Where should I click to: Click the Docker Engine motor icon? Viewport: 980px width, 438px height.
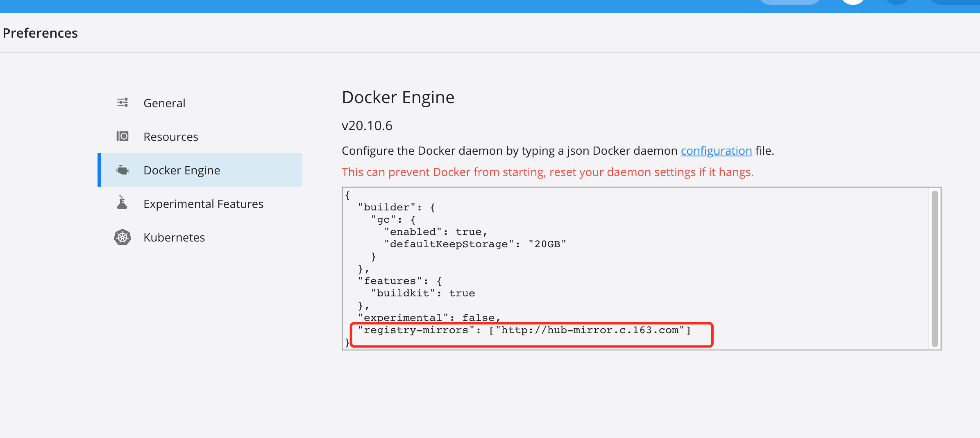click(122, 170)
